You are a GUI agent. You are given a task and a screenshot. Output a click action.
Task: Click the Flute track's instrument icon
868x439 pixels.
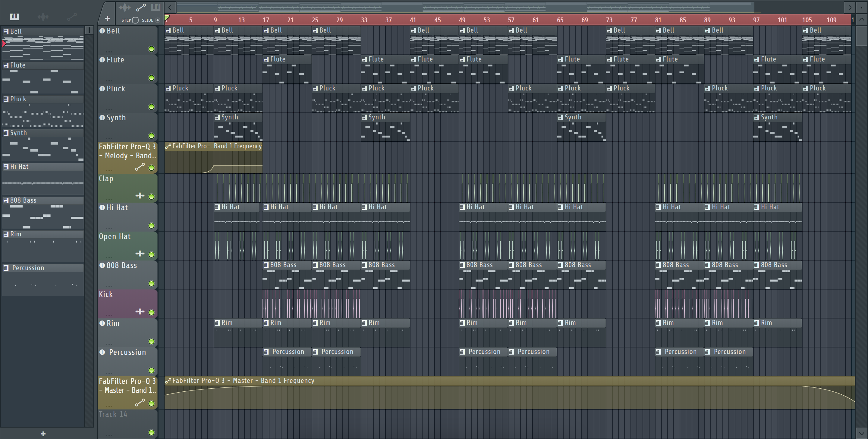point(102,60)
